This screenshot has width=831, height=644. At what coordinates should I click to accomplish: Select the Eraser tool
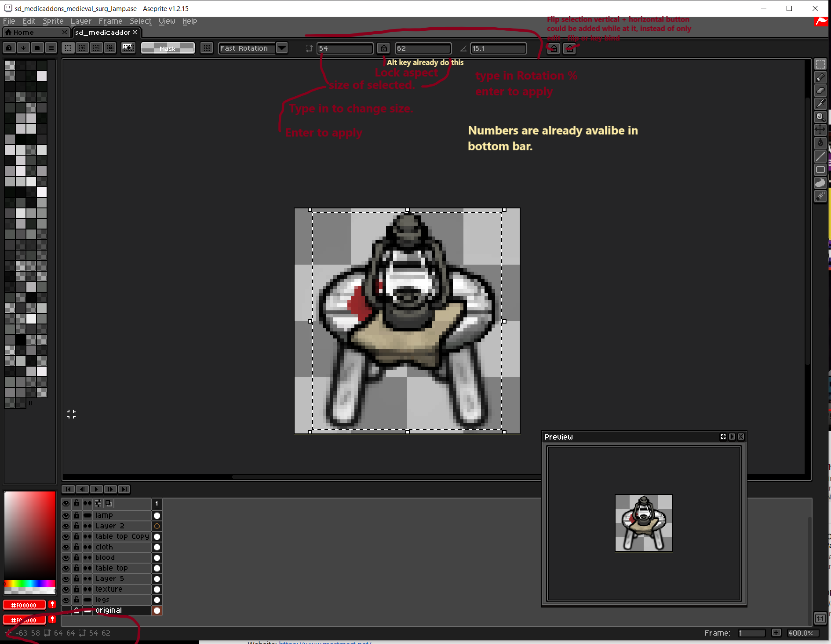(820, 91)
